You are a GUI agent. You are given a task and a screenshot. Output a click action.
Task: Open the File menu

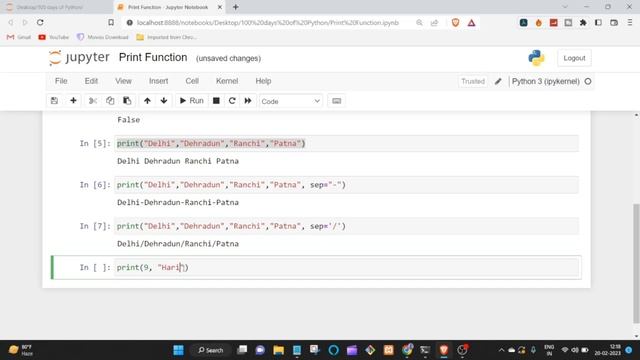tap(61, 81)
